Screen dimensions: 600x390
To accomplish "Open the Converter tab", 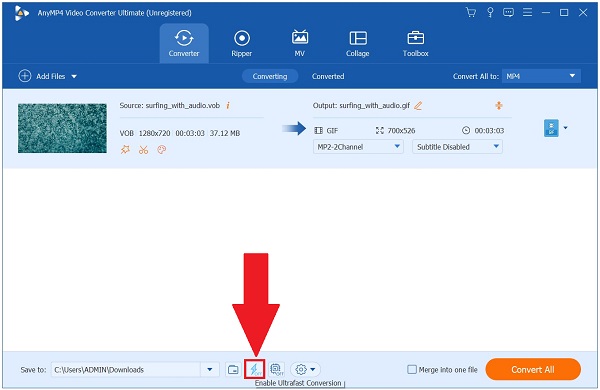I will point(184,44).
